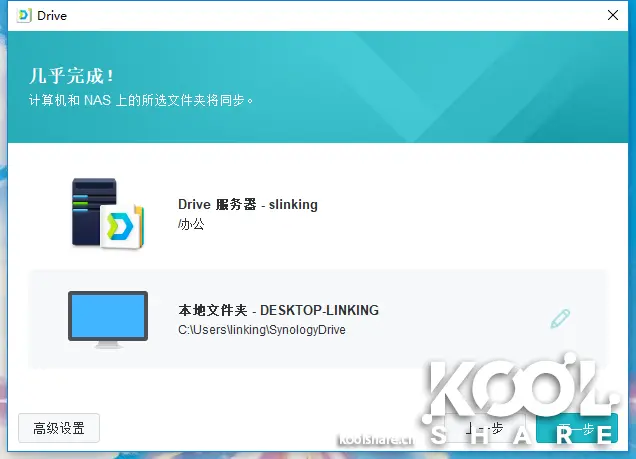636x459 pixels.
Task: Click the pencil icon to edit local folder
Action: [x=560, y=318]
